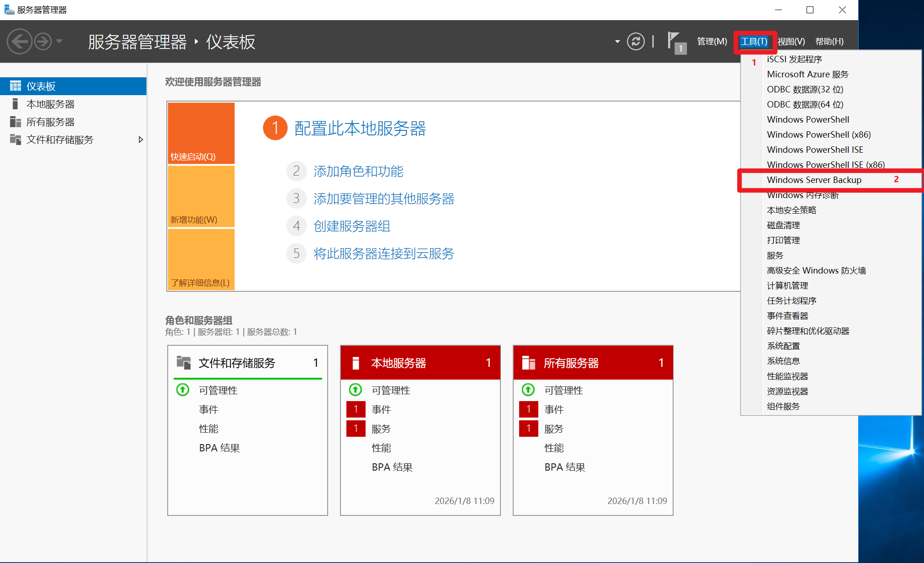Select the 仪表板 dashboard sidebar item
Viewport: 924px width, 563px height.
[41, 86]
